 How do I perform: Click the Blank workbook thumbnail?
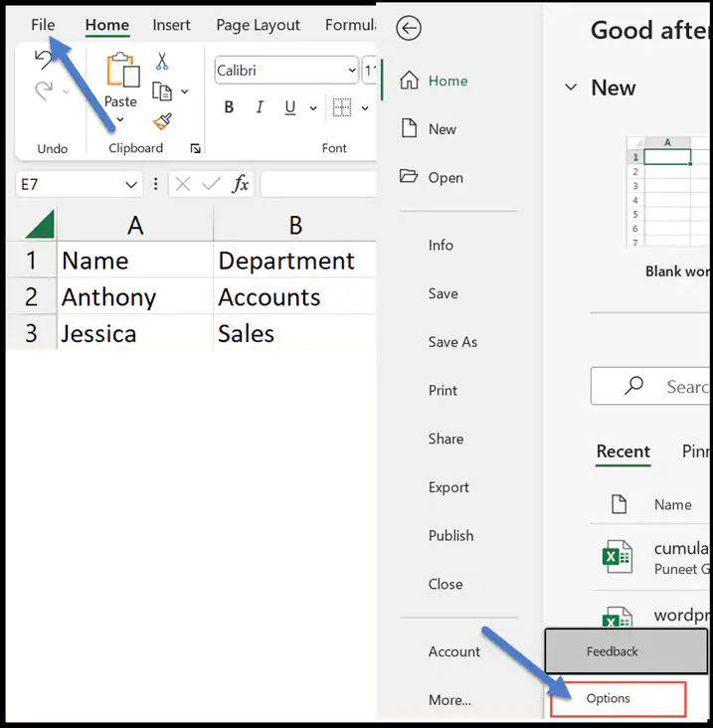pyautogui.click(x=667, y=191)
